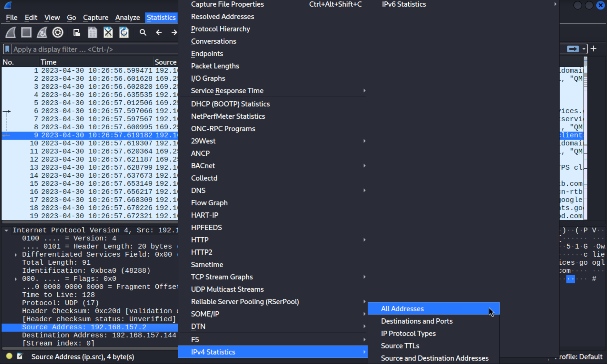Image resolution: width=607 pixels, height=364 pixels.
Task: Close the capture file icon
Action: coord(108,32)
